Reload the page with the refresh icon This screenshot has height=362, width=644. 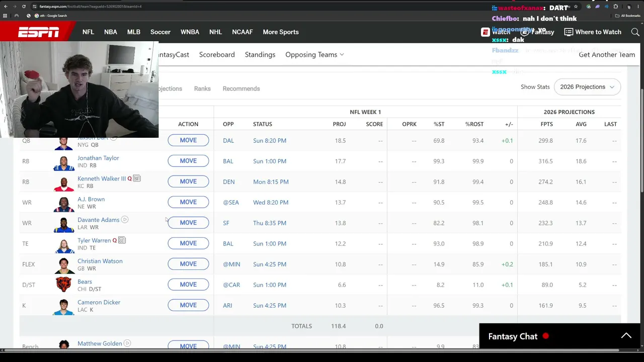[24, 7]
